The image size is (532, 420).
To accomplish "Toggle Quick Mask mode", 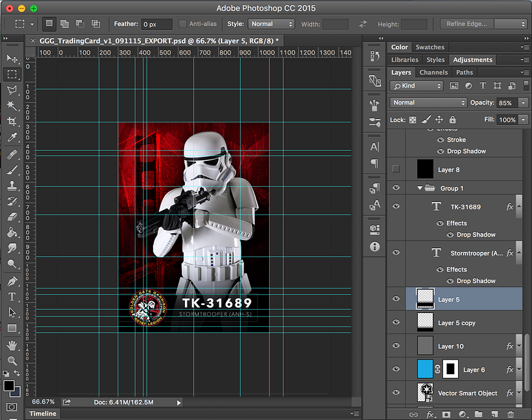I will [x=11, y=407].
